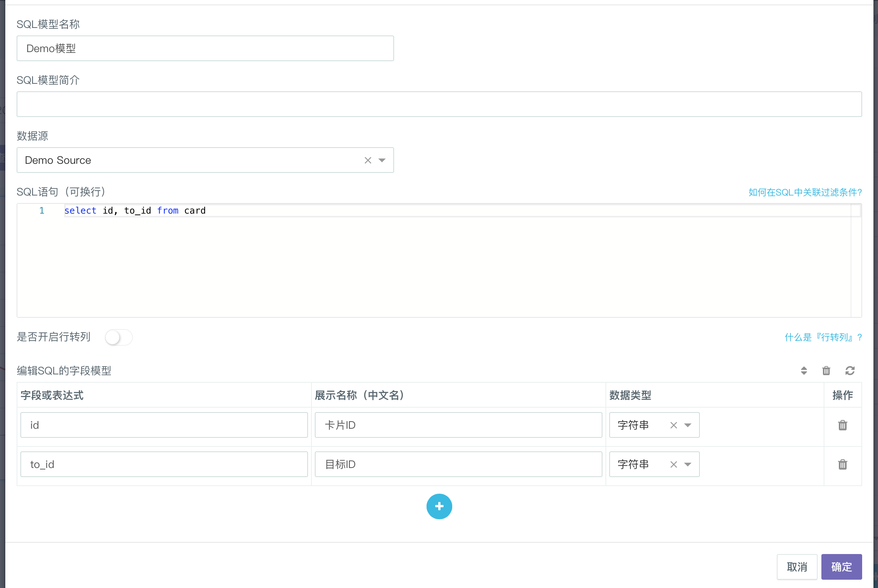
Task: Click the to_id field expression input
Action: (164, 464)
